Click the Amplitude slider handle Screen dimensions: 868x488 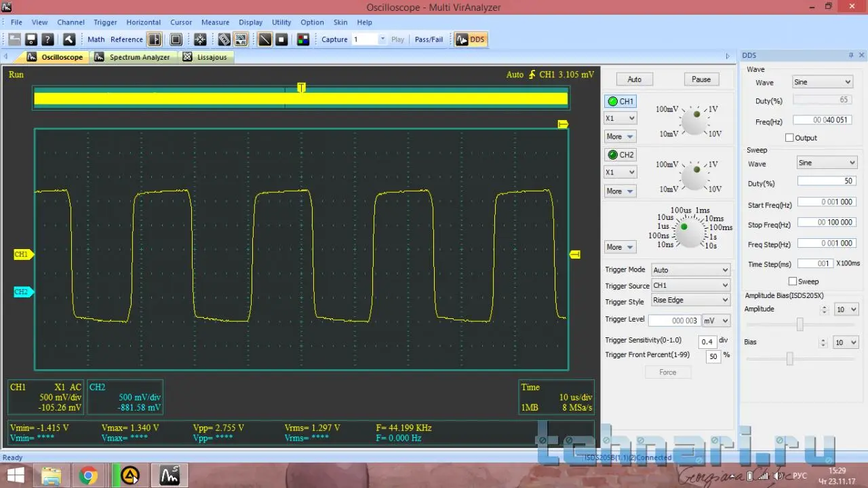(x=800, y=325)
